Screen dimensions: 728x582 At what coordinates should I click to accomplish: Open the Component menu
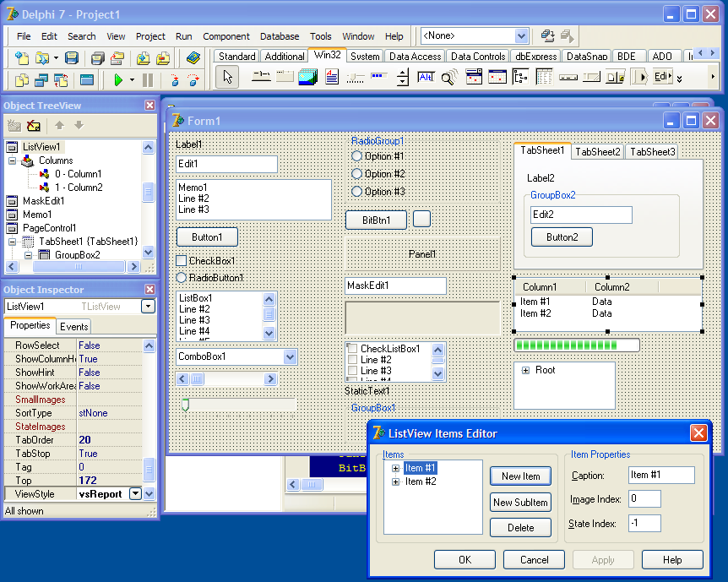click(226, 36)
